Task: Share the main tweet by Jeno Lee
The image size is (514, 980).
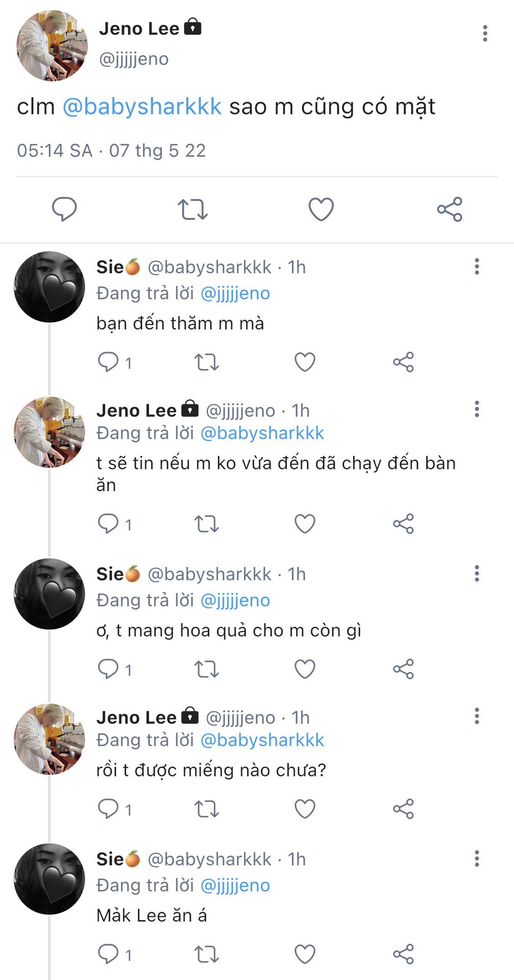Action: (450, 209)
